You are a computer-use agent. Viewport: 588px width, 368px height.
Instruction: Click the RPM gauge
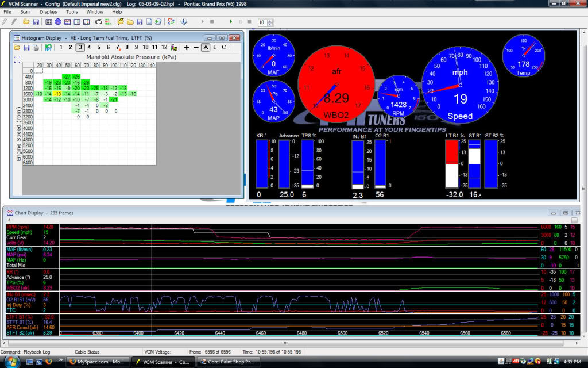click(x=399, y=96)
